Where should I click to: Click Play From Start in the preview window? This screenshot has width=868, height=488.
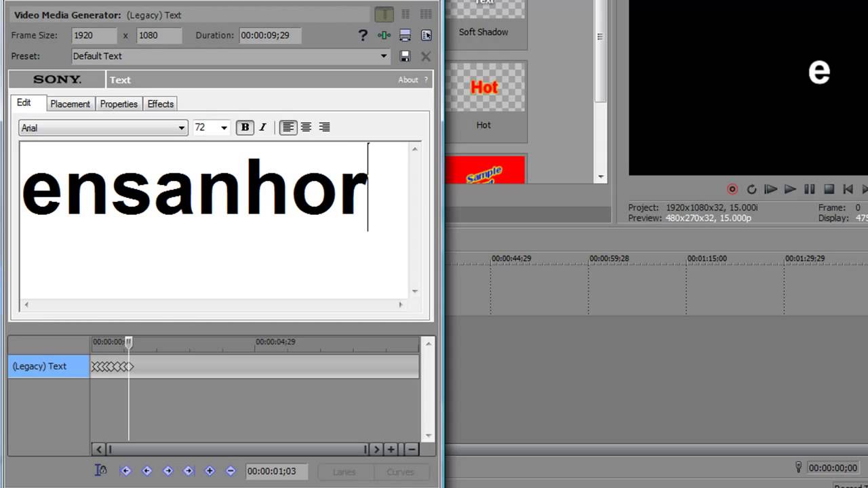point(770,189)
